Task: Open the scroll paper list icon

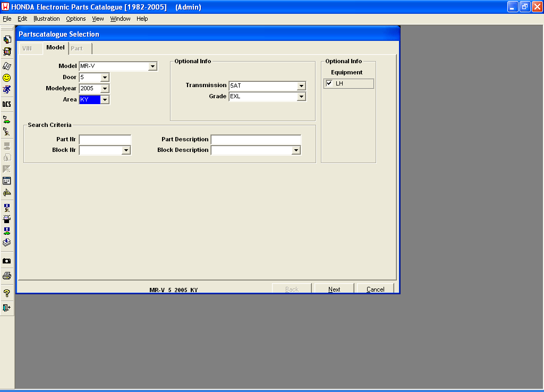Action: tap(7, 66)
